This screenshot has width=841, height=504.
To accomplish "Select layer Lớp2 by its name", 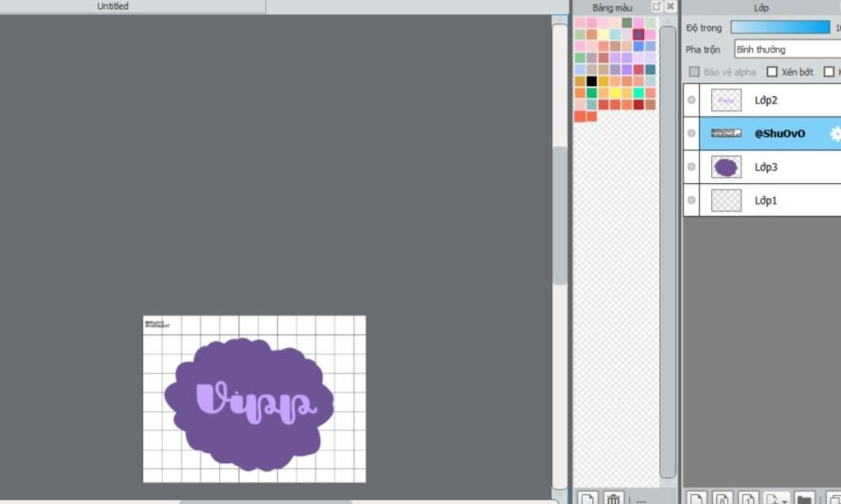I will point(766,100).
